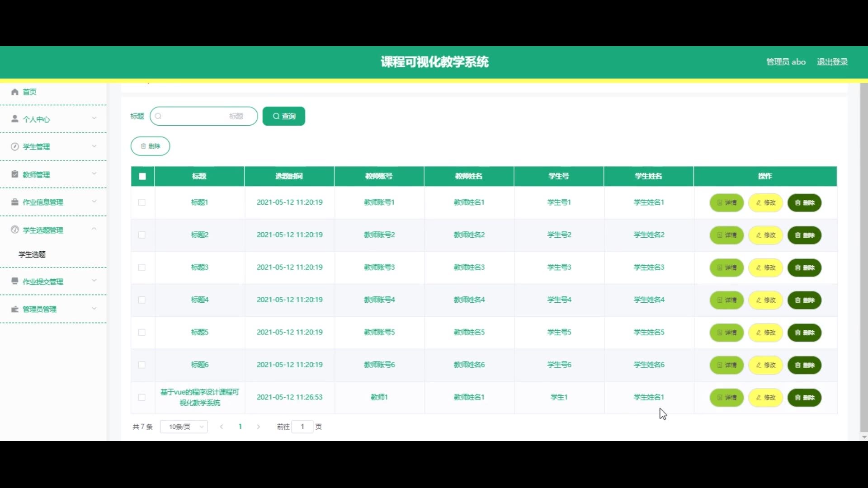This screenshot has width=868, height=488.
Task: Check the checkbox for row 标题1
Action: click(142, 202)
